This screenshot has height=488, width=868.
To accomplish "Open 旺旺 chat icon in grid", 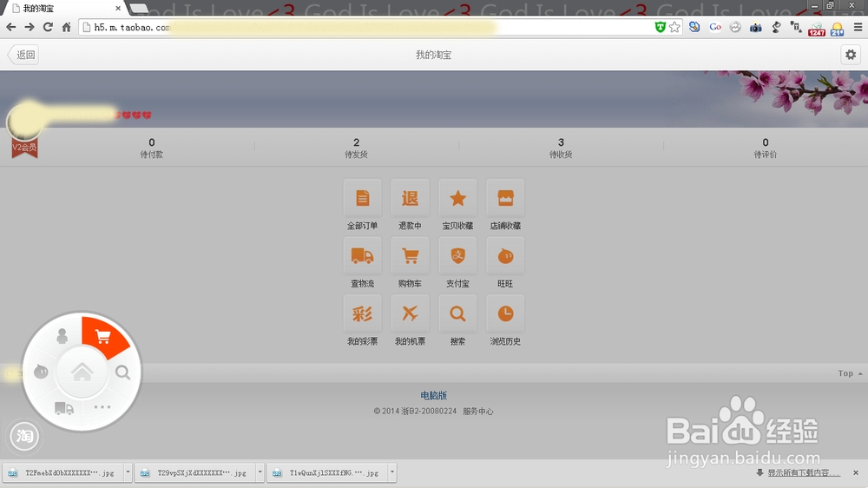I will (x=505, y=256).
